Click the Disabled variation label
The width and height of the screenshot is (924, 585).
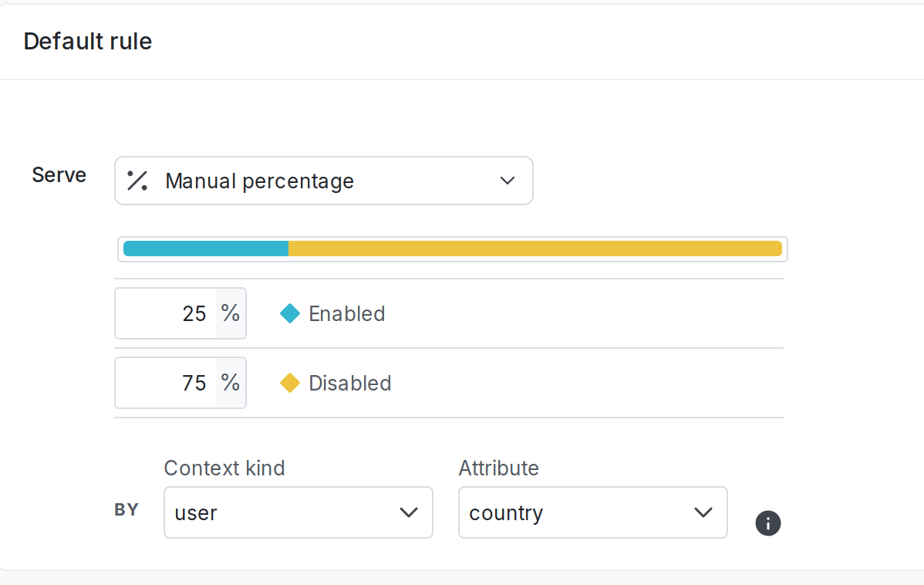349,383
